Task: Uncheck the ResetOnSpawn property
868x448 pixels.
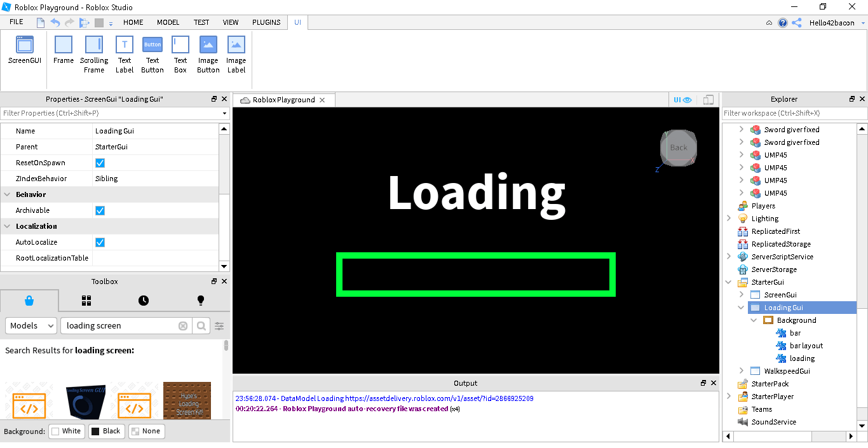Action: click(x=100, y=163)
